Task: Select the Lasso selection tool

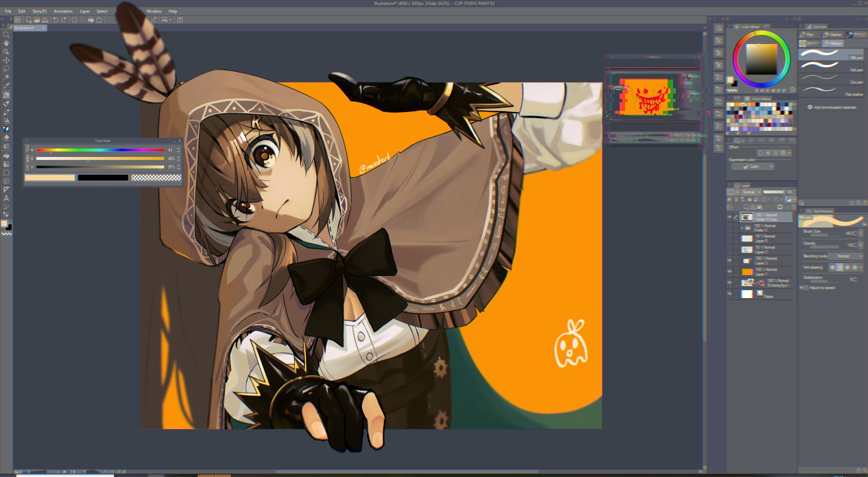Action: click(x=6, y=69)
